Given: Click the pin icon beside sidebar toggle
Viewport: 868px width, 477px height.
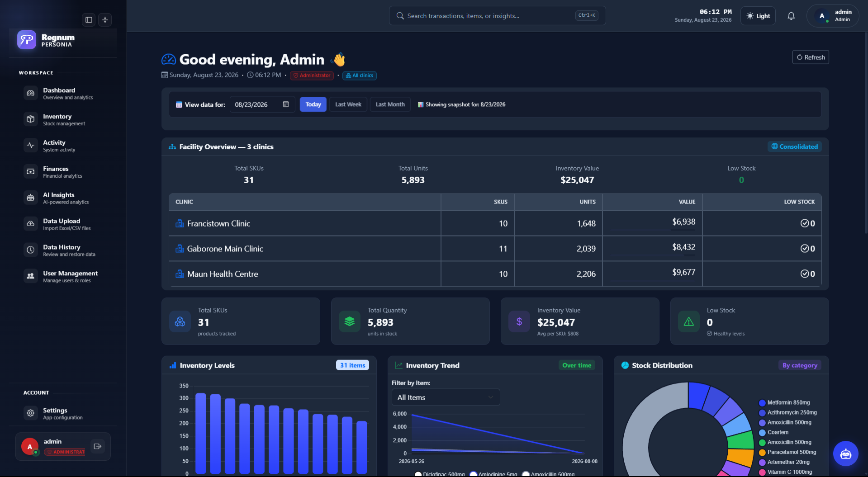Looking at the screenshot, I should pyautogui.click(x=105, y=20).
